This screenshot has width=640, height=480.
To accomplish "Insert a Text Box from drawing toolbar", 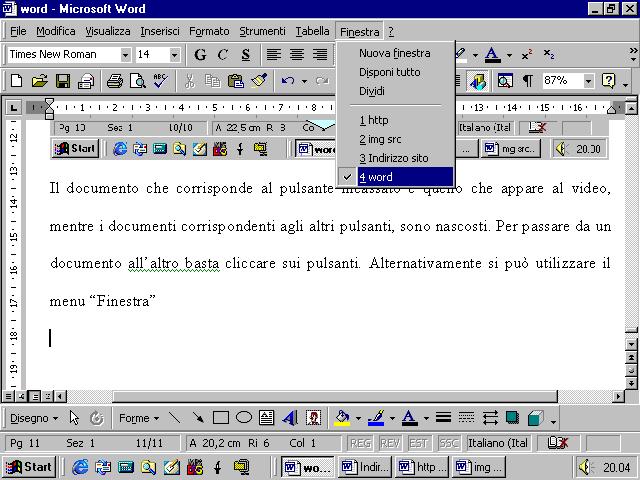I will [267, 418].
